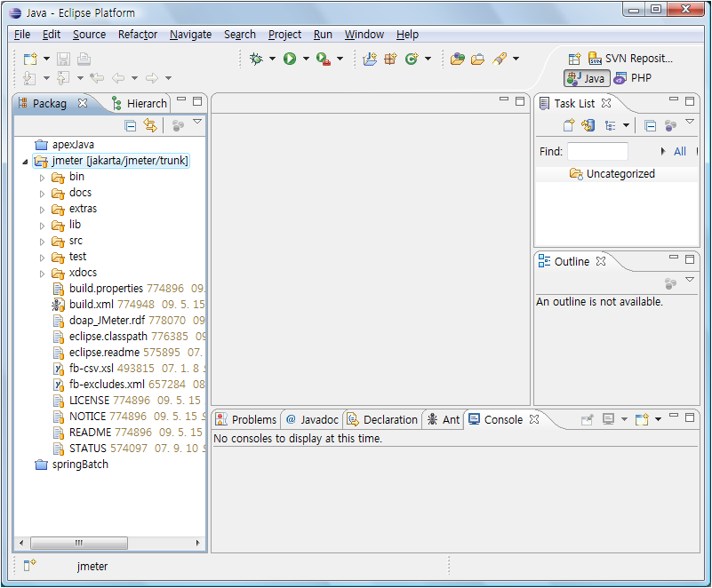Viewport: 712px width, 588px height.
Task: Click the All link in Task List
Action: pyautogui.click(x=680, y=152)
